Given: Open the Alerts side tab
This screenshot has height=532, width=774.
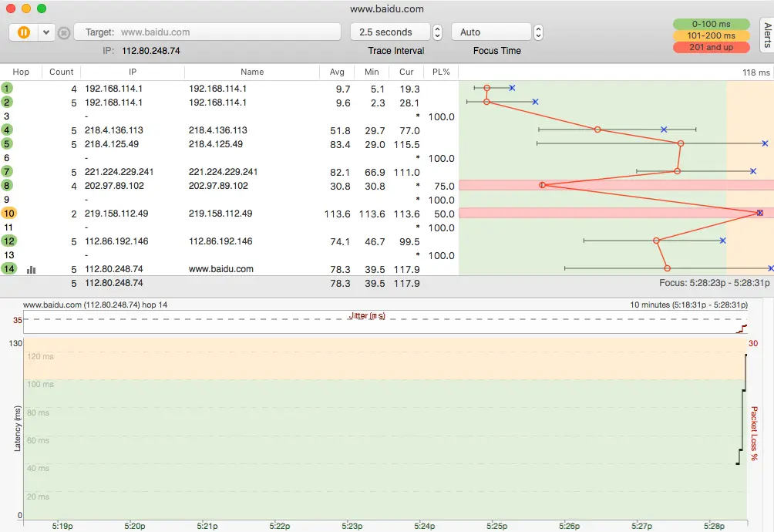Looking at the screenshot, I should (767, 35).
